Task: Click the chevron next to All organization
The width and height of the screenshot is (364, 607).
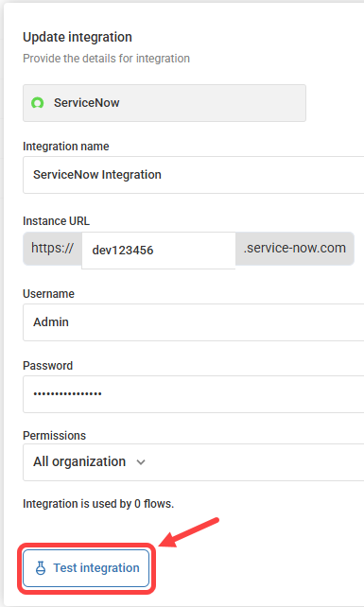Action: (x=141, y=462)
